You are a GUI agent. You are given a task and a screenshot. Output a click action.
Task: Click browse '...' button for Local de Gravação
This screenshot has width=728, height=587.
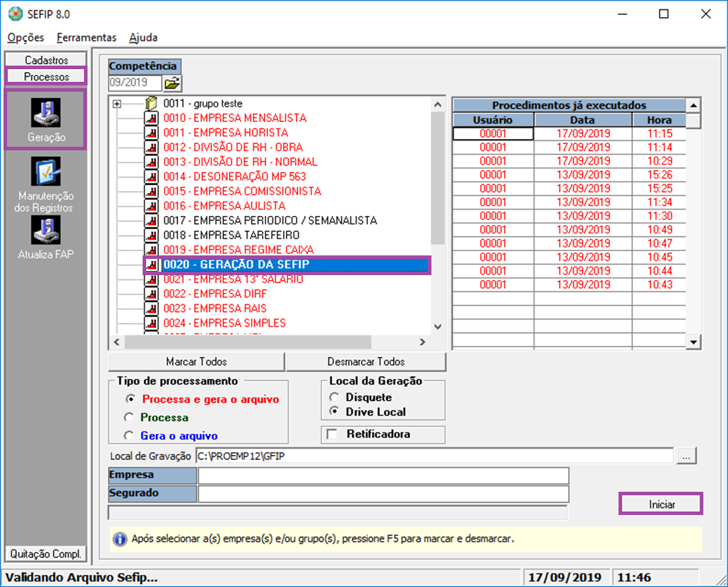tap(686, 456)
